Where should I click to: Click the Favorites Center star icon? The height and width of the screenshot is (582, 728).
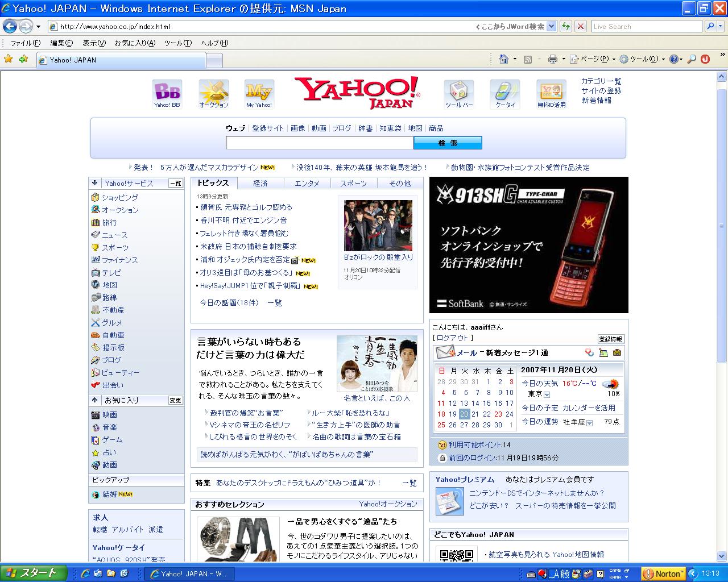click(9, 59)
